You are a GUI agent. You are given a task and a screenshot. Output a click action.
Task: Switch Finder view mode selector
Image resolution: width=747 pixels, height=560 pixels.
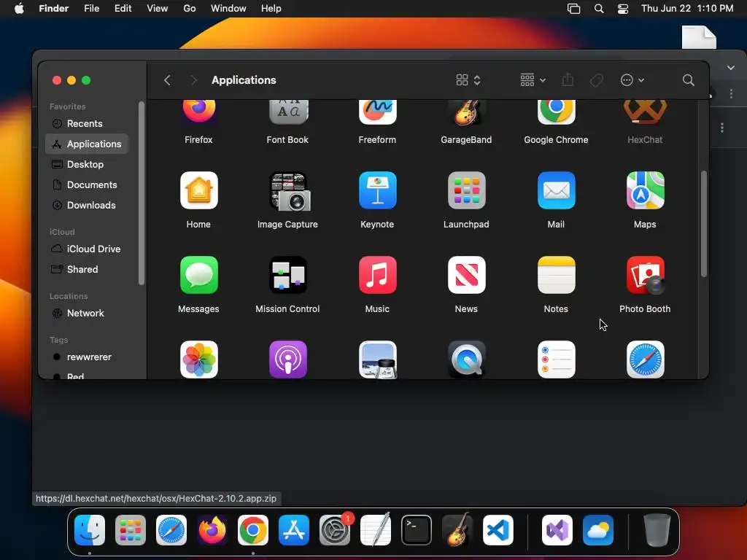pos(468,80)
